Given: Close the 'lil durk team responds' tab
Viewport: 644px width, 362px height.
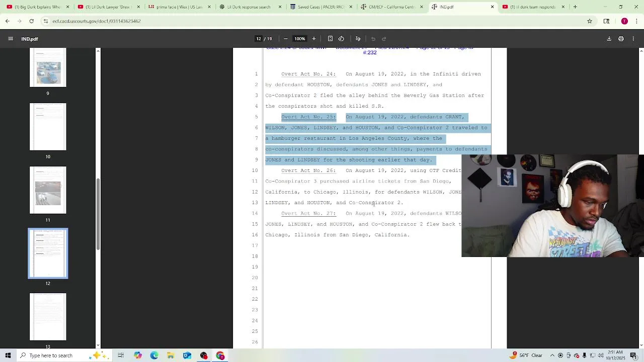Looking at the screenshot, I should tap(563, 7).
